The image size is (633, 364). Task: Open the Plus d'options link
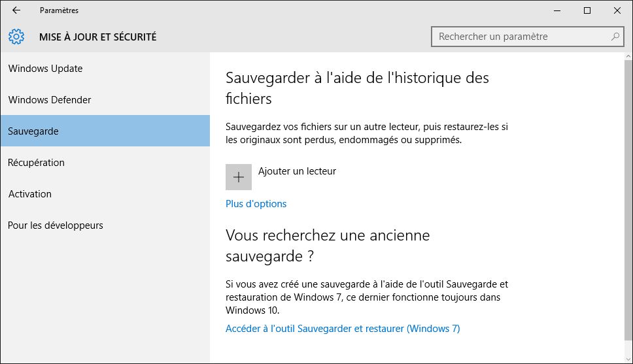pyautogui.click(x=256, y=204)
